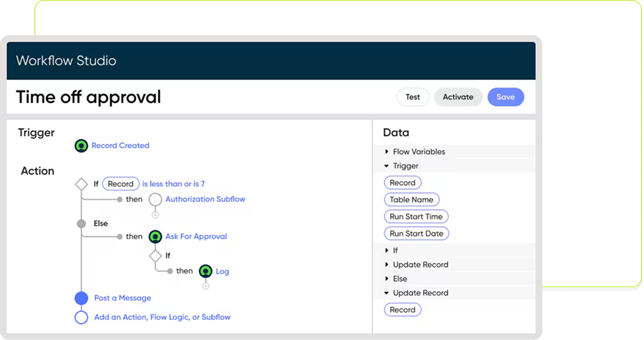
Task: Click the green Ask For Approval icon
Action: tap(155, 237)
